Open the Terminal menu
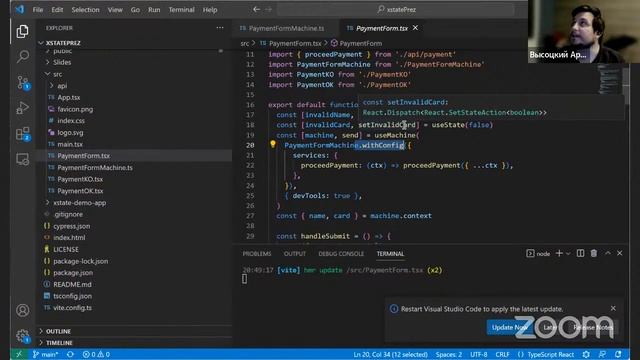Viewport: 640px width, 360px height. (182, 9)
